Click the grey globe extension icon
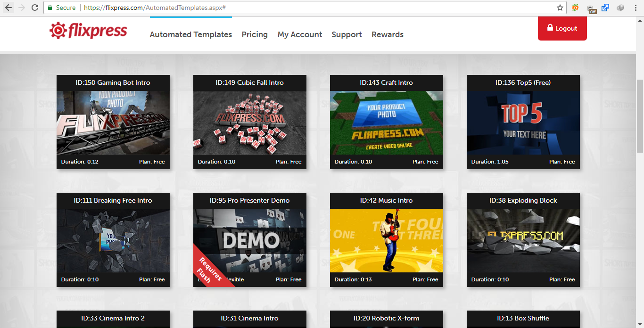 (x=620, y=8)
